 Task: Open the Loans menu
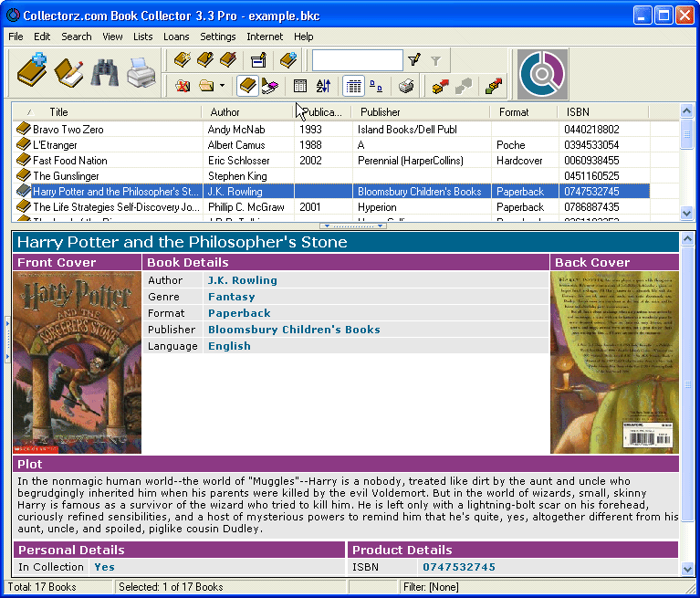tap(176, 37)
